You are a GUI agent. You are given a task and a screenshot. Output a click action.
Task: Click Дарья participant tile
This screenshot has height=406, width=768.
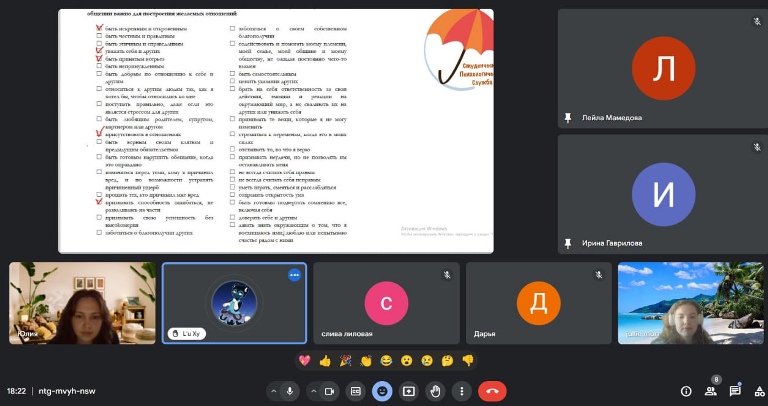[539, 303]
